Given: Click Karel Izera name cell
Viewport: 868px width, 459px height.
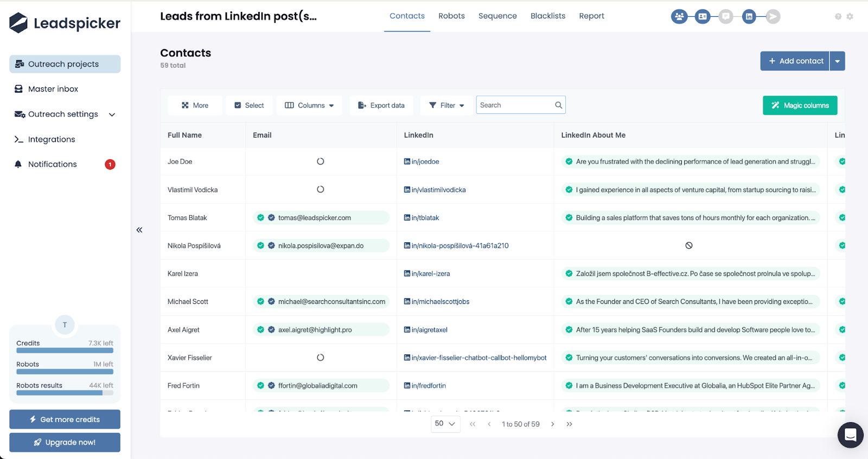Looking at the screenshot, I should [x=183, y=274].
